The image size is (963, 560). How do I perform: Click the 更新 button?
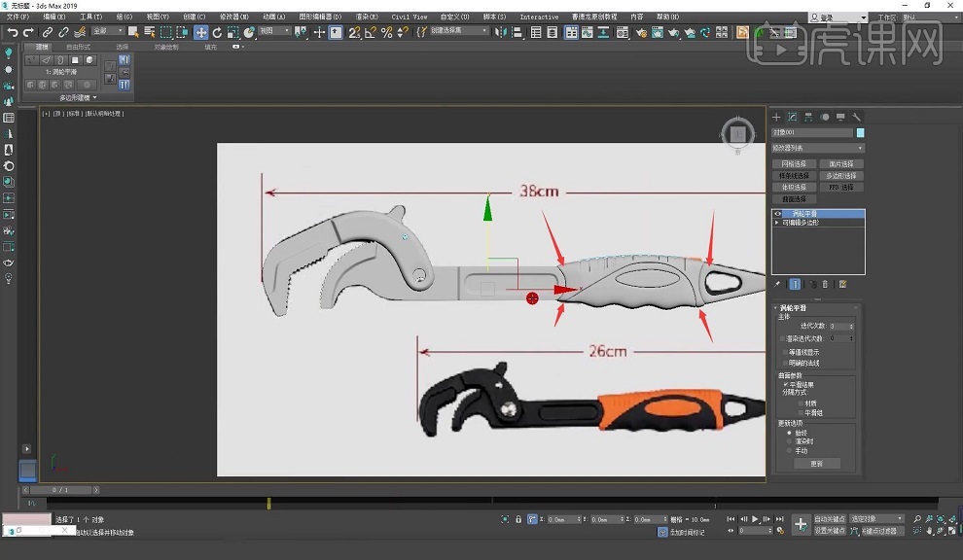[x=816, y=464]
